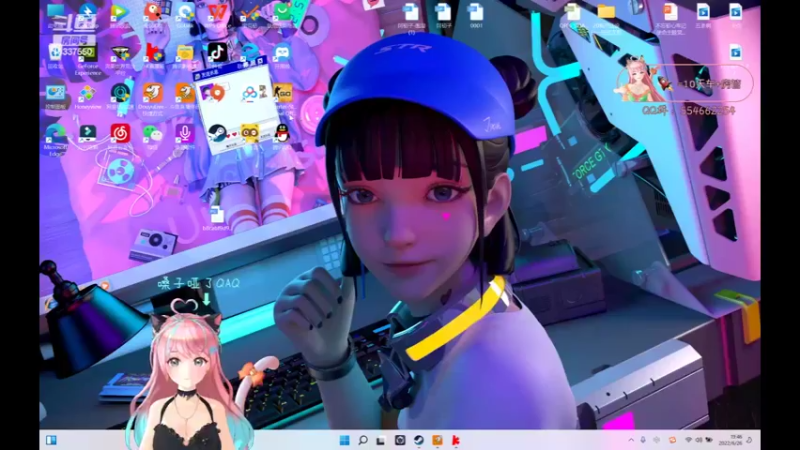Launch NetEase Cloud Music red icon
The height and width of the screenshot is (450, 800).
coord(120,134)
